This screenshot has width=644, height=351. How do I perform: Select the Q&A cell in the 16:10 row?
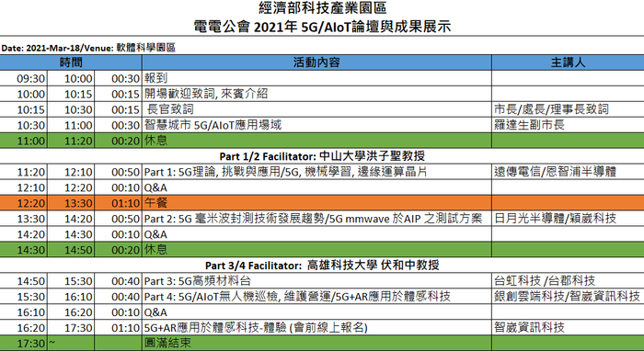(x=316, y=312)
